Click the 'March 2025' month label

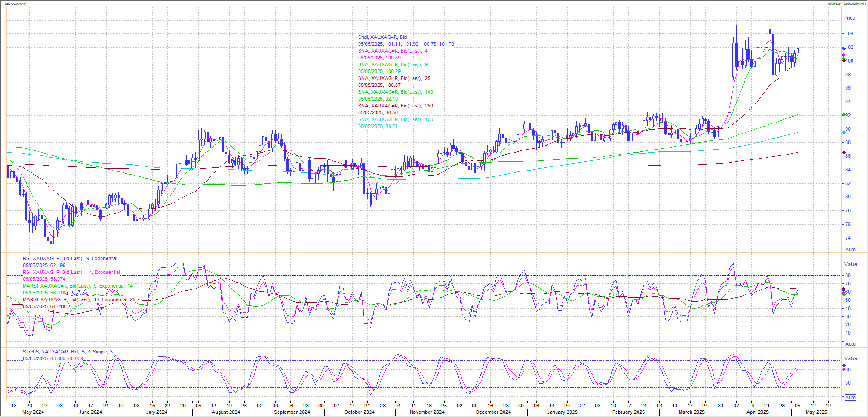[691, 412]
